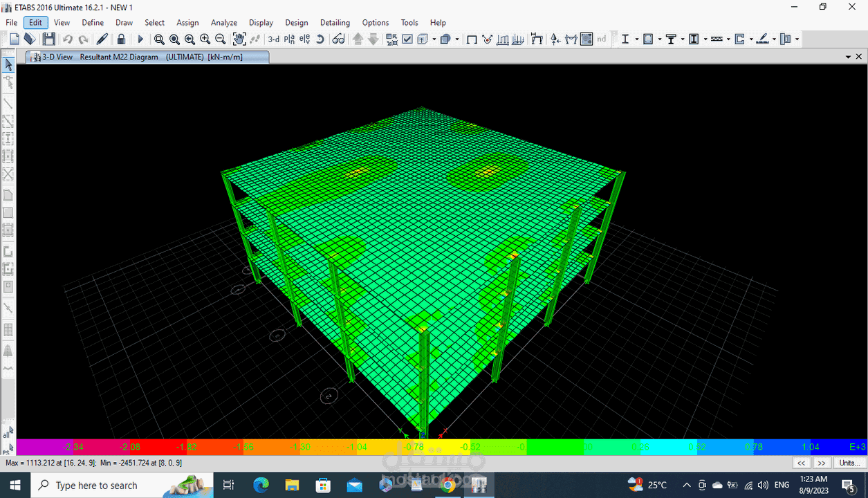Click the steel I-beam design icon
The image size is (868, 498).
point(625,39)
